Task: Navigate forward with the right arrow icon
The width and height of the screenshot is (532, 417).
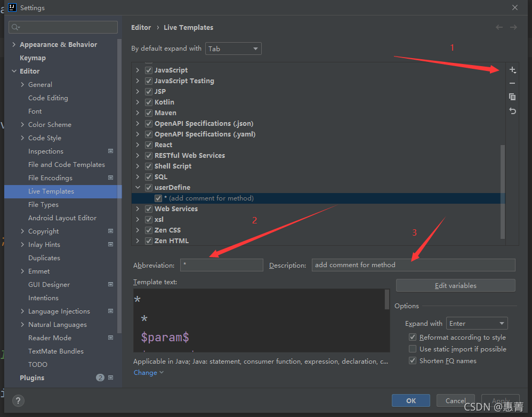Action: click(x=514, y=27)
